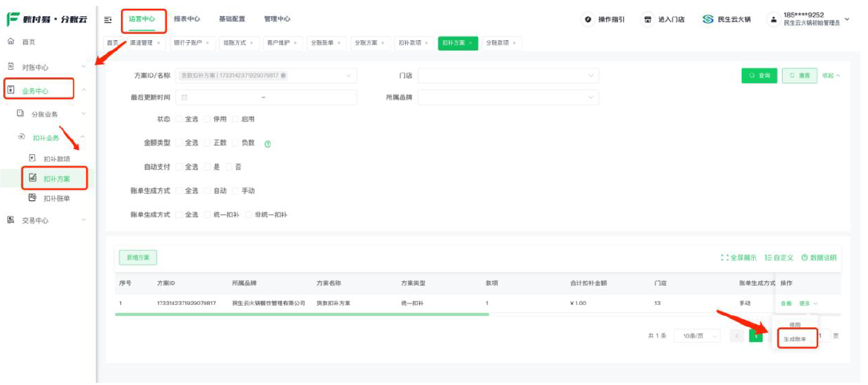The width and height of the screenshot is (868, 385).
Task: Expand the 所属品牌 dropdown
Action: click(x=508, y=97)
